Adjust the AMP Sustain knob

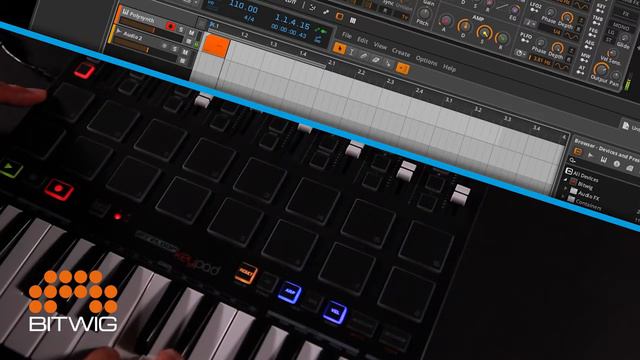(484, 32)
